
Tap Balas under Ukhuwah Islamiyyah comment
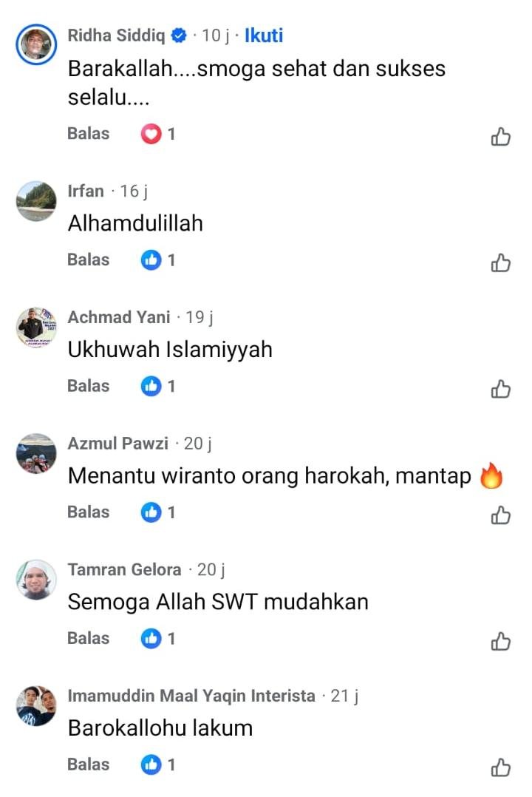tap(89, 386)
